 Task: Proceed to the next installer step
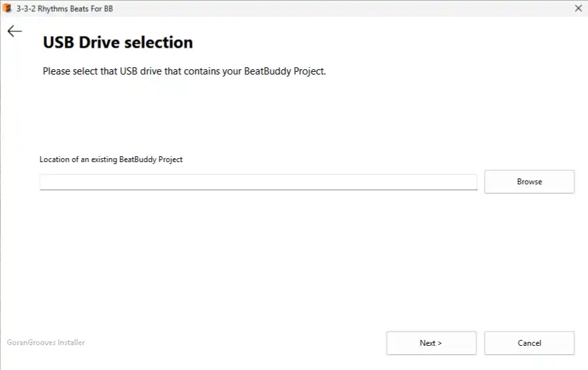(431, 343)
